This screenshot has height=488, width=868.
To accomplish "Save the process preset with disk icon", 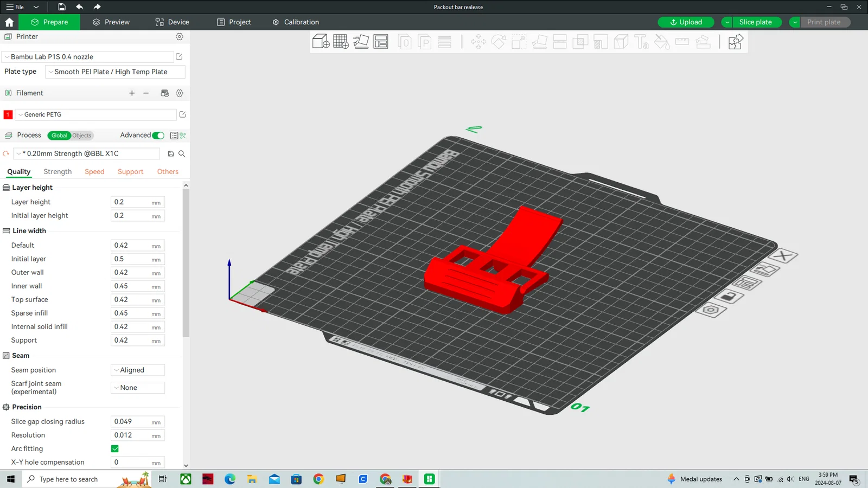I will click(171, 154).
